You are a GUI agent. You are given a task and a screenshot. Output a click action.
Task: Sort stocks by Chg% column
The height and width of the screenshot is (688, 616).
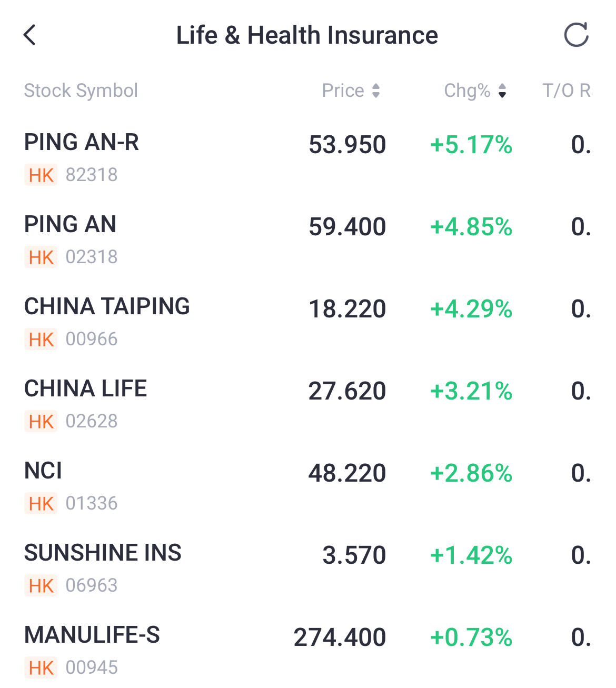475,91
